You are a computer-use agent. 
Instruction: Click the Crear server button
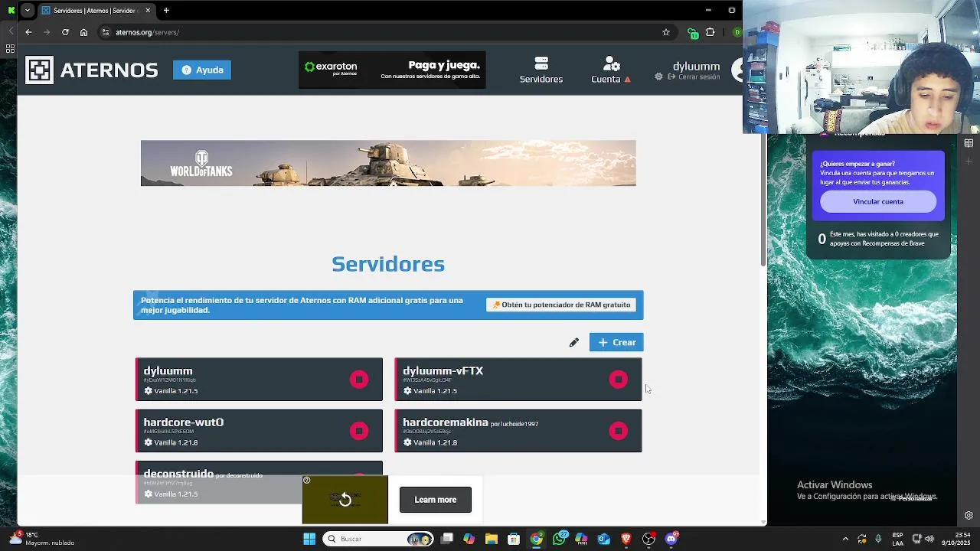(x=616, y=342)
